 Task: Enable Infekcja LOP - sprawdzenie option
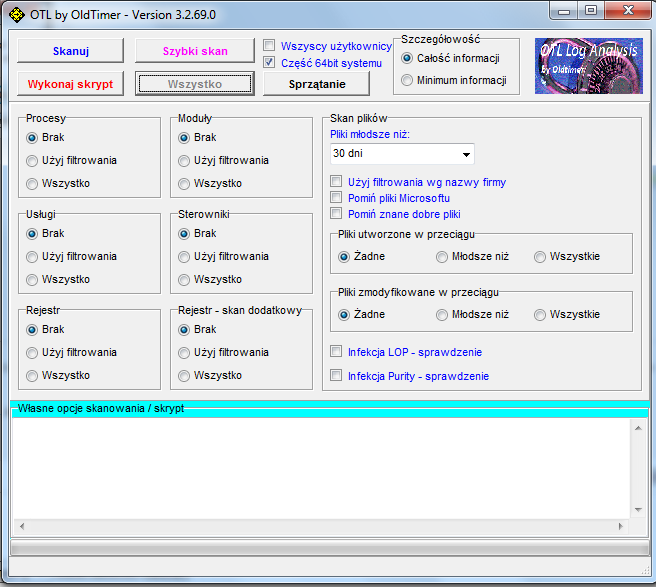pos(336,352)
